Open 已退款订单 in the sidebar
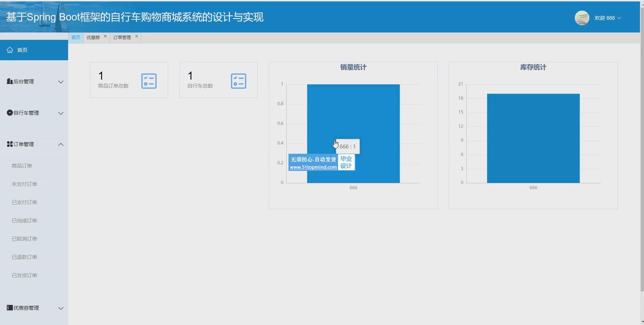 24,257
